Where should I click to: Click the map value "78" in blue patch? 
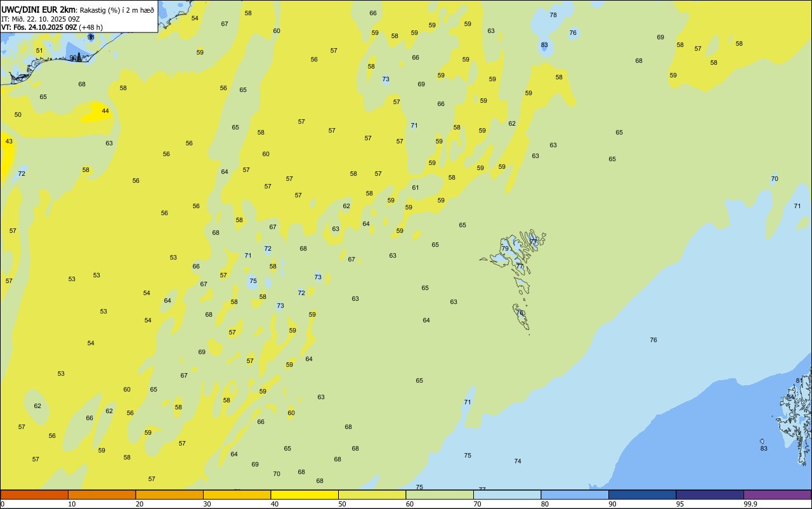pos(553,15)
